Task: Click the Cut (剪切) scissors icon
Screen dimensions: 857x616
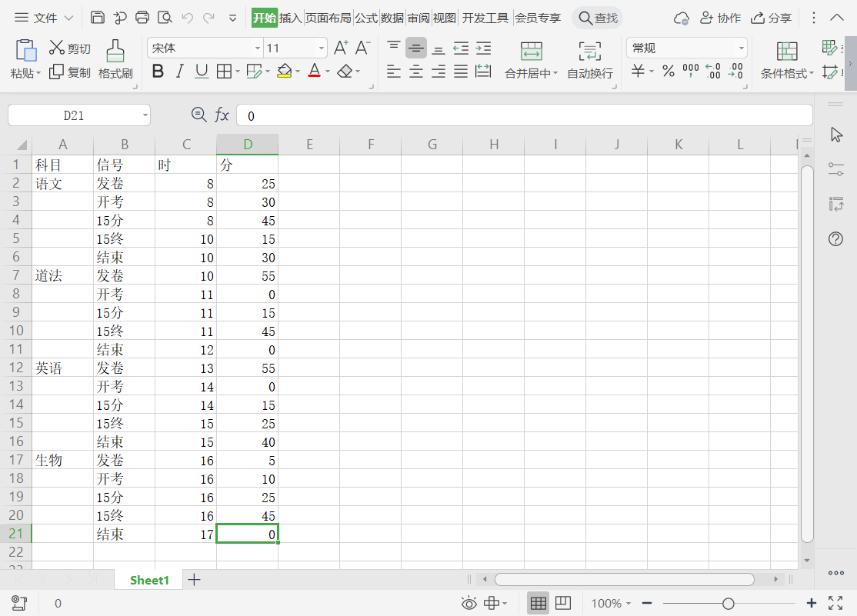Action: point(57,48)
